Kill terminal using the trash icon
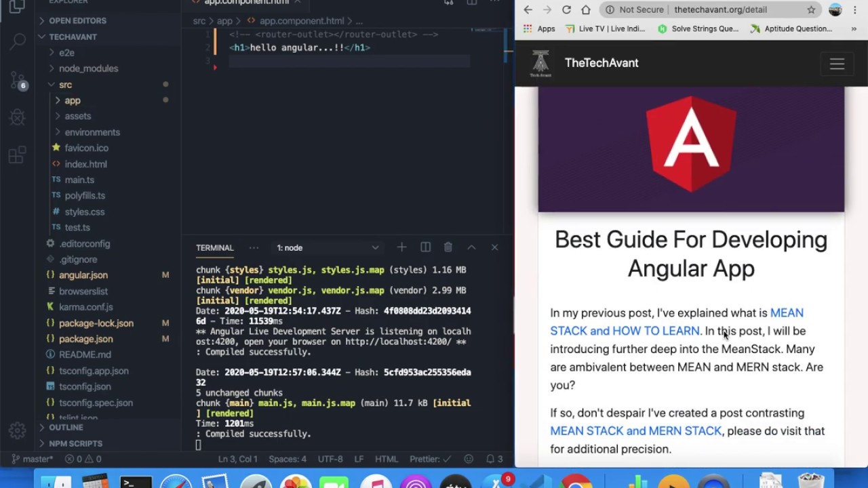This screenshot has width=868, height=488. click(448, 247)
